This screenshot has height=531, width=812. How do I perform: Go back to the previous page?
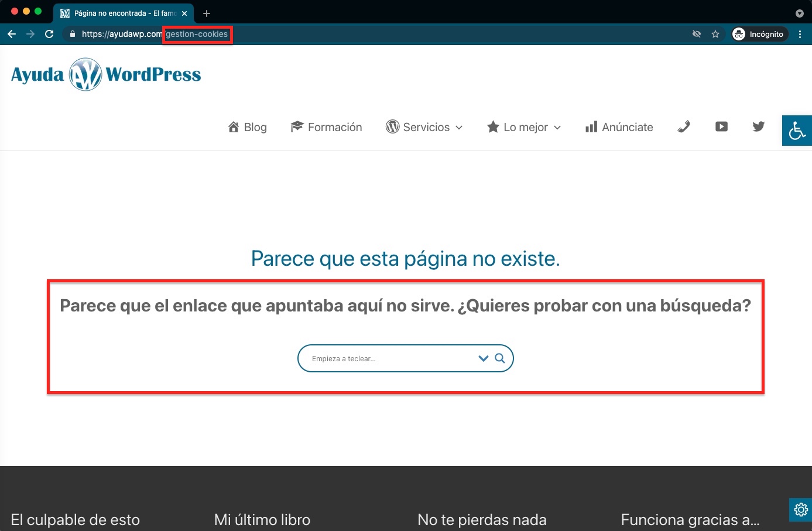point(12,35)
